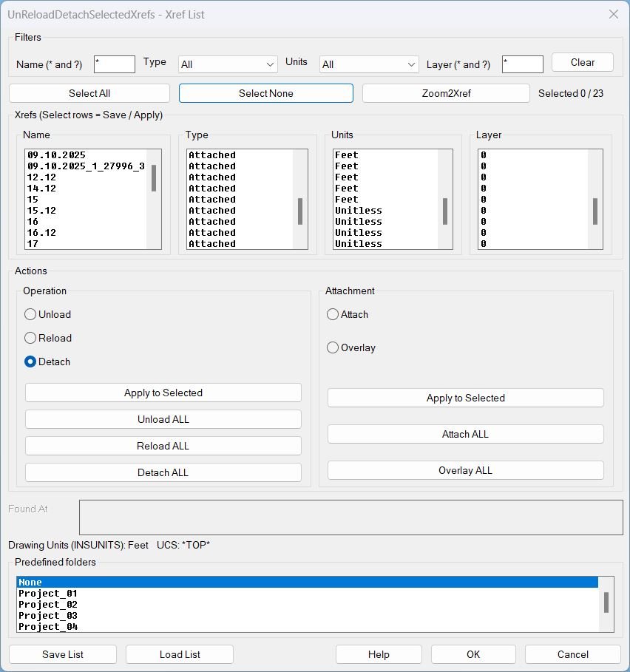Enable the Attach attachment option
Viewport: 630px width, 672px height.
[333, 314]
